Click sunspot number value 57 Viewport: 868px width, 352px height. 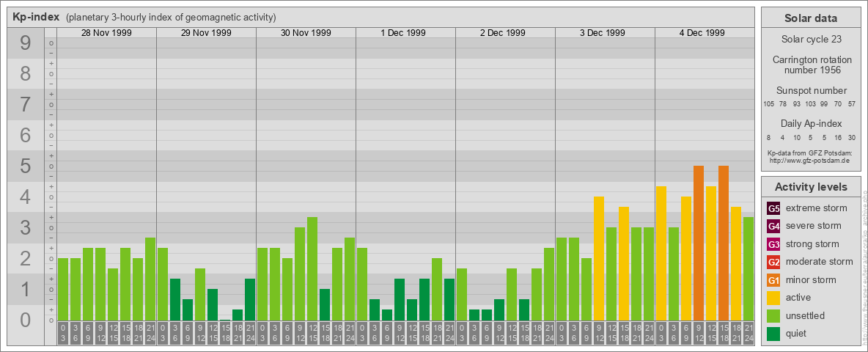[x=852, y=104]
